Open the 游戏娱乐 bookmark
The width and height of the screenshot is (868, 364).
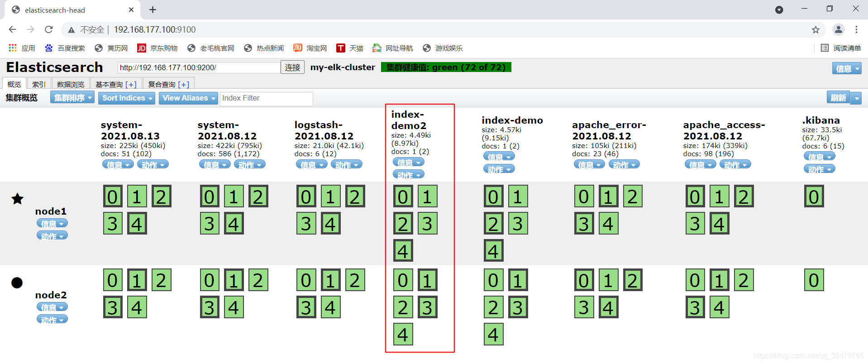(443, 48)
